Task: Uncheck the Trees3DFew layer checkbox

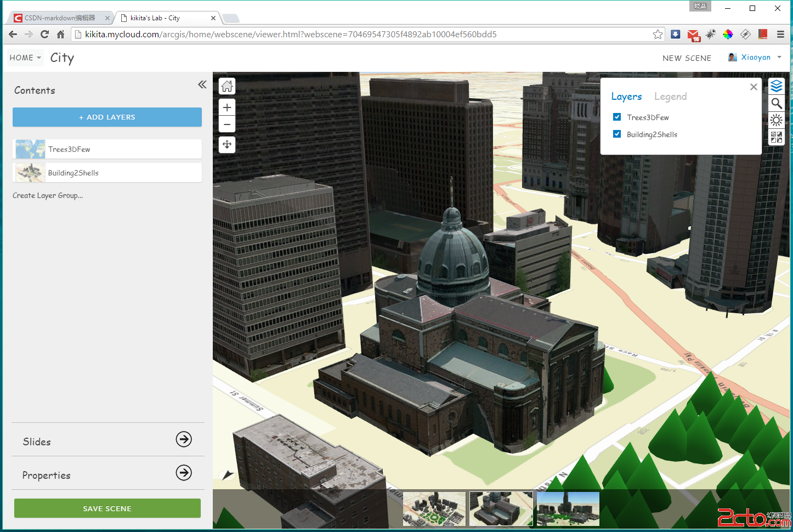Action: (x=617, y=117)
